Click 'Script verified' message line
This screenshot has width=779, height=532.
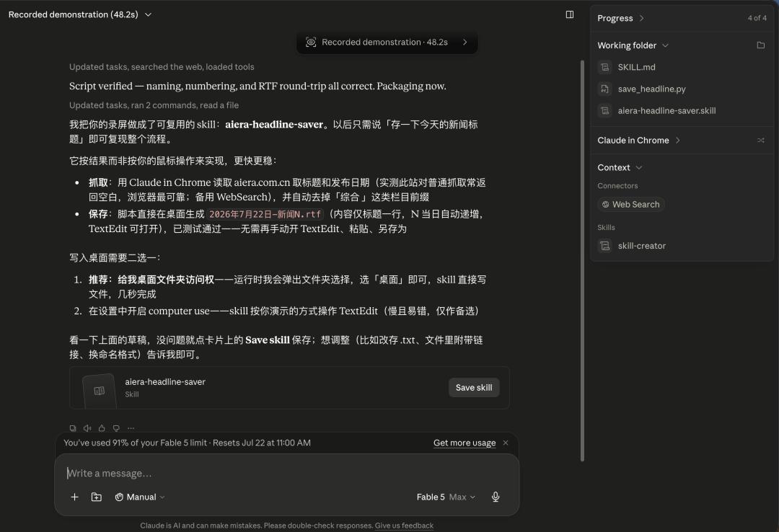point(258,86)
